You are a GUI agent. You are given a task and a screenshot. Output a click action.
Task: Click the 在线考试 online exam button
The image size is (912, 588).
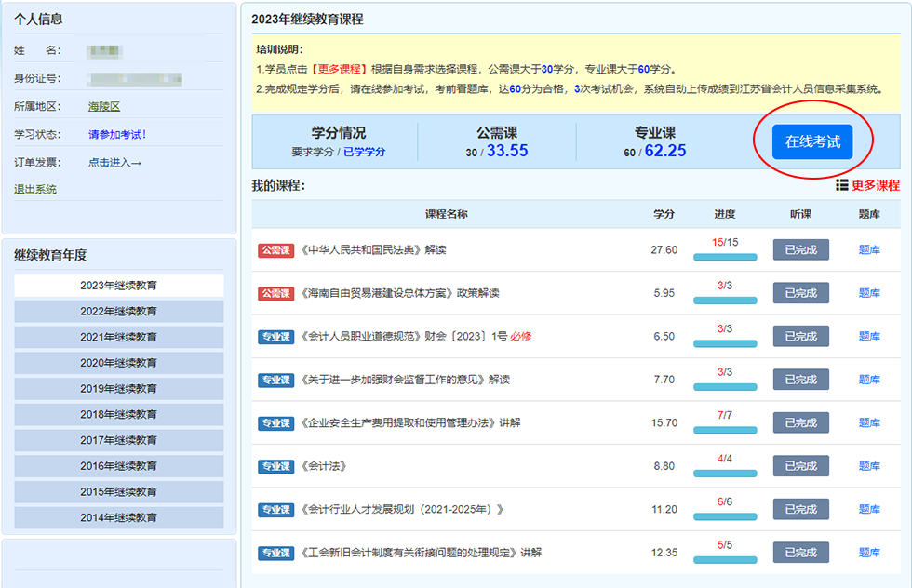(x=811, y=142)
